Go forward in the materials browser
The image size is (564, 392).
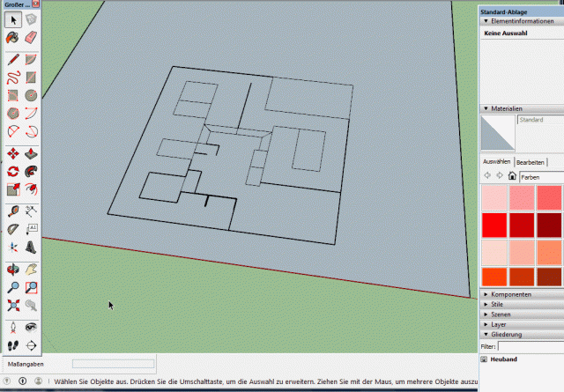500,175
